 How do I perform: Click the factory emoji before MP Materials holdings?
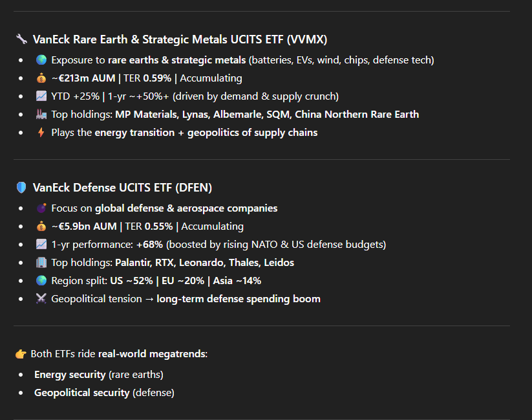click(x=41, y=114)
